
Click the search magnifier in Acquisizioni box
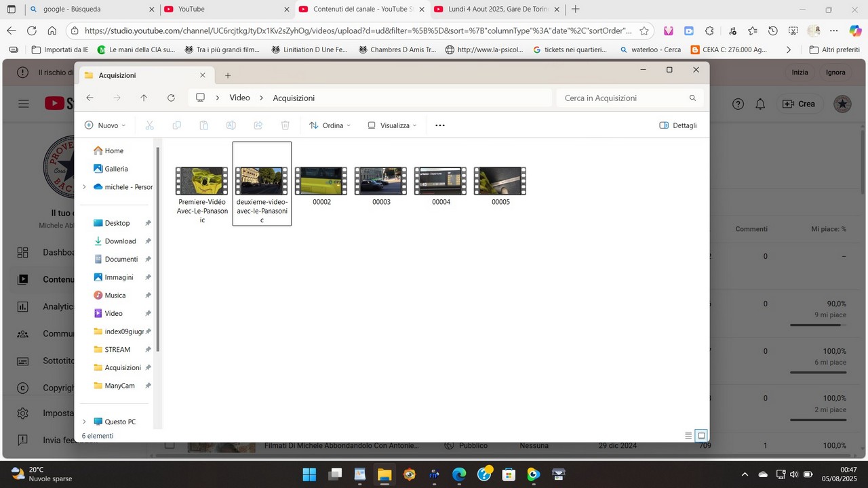pos(692,98)
